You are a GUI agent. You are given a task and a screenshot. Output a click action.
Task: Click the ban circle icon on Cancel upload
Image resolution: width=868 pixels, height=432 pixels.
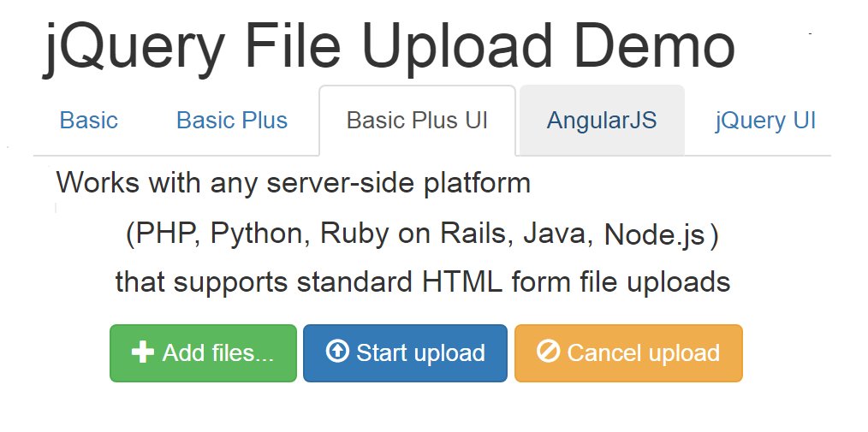click(548, 352)
